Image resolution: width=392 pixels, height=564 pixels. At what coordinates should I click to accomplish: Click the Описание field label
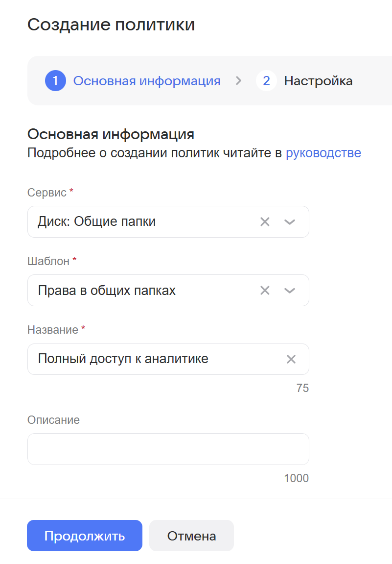[53, 420]
